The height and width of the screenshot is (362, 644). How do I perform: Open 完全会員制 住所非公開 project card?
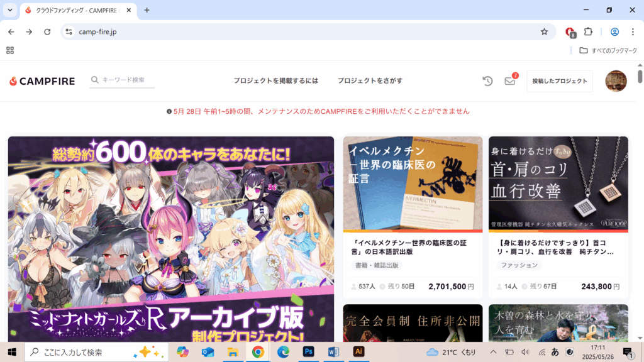click(413, 323)
